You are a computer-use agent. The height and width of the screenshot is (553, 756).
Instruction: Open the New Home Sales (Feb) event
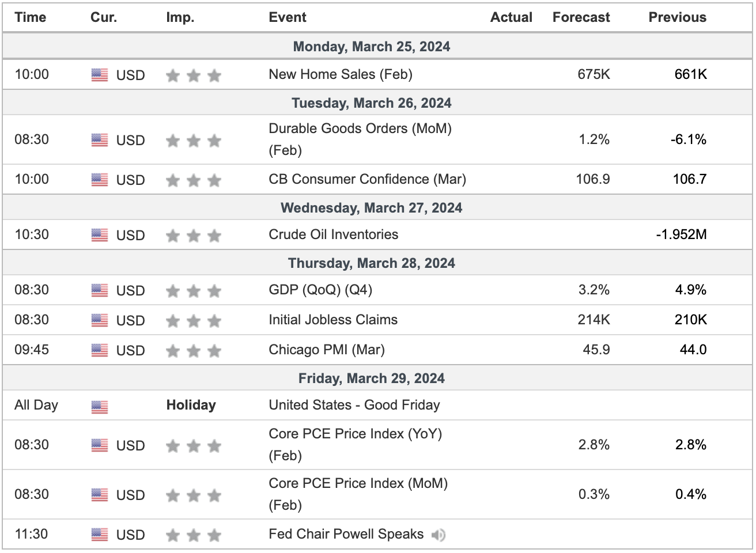click(341, 74)
